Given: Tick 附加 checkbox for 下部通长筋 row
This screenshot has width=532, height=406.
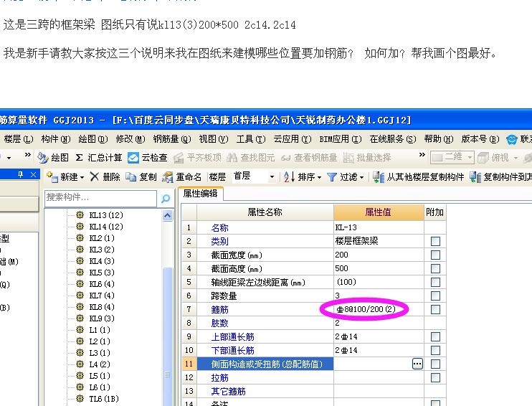Looking at the screenshot, I should tap(435, 350).
